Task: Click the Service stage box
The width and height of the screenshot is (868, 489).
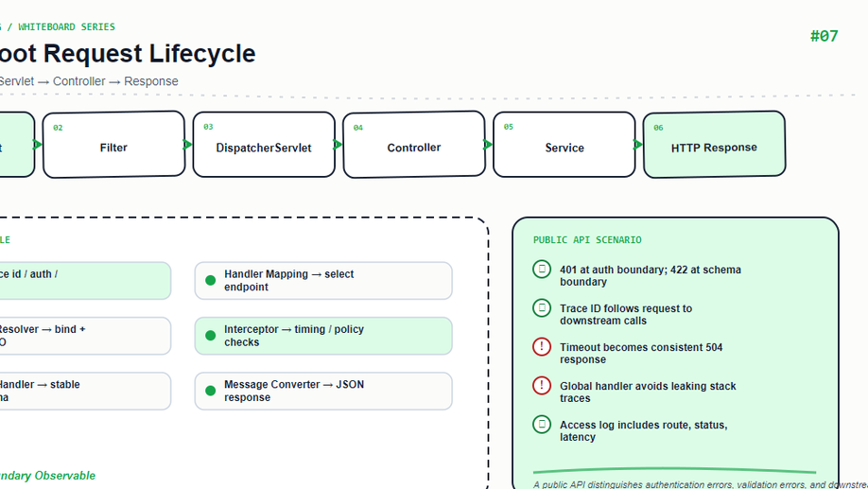Action: point(564,145)
